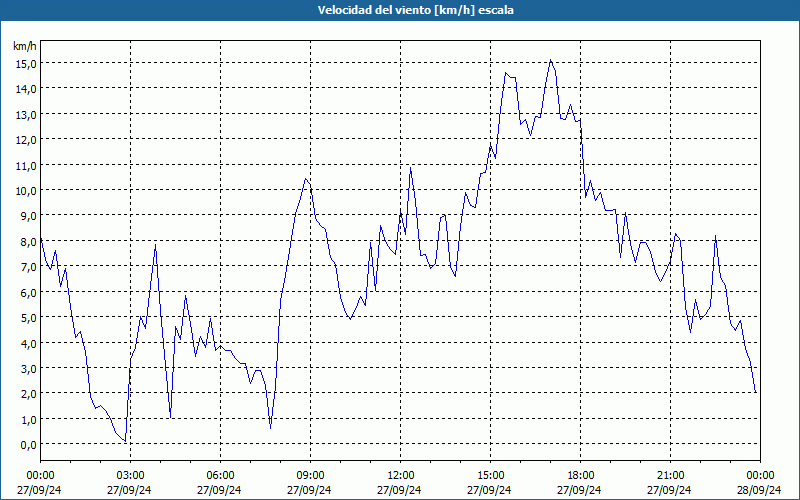Select the '28/09/24' date label
Viewport: 800px width, 500px height.
coord(759,490)
